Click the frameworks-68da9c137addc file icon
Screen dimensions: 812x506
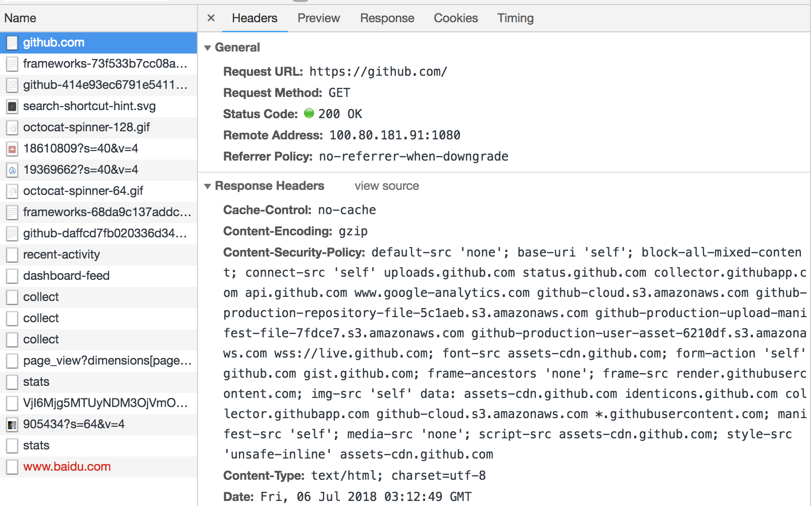(x=12, y=213)
